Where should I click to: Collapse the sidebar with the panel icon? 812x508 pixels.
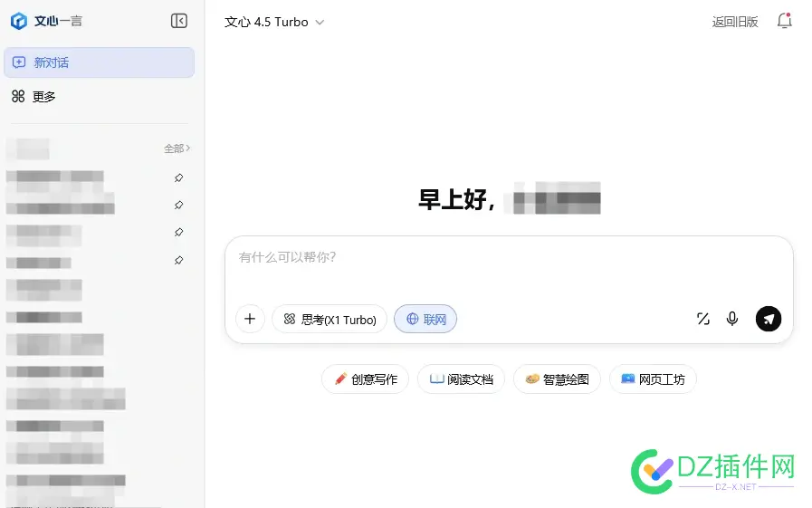(x=179, y=21)
